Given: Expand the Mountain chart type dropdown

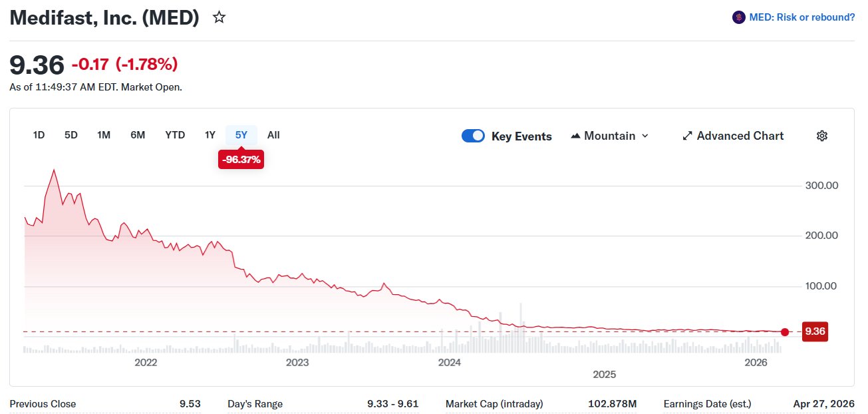Looking at the screenshot, I should point(644,136).
